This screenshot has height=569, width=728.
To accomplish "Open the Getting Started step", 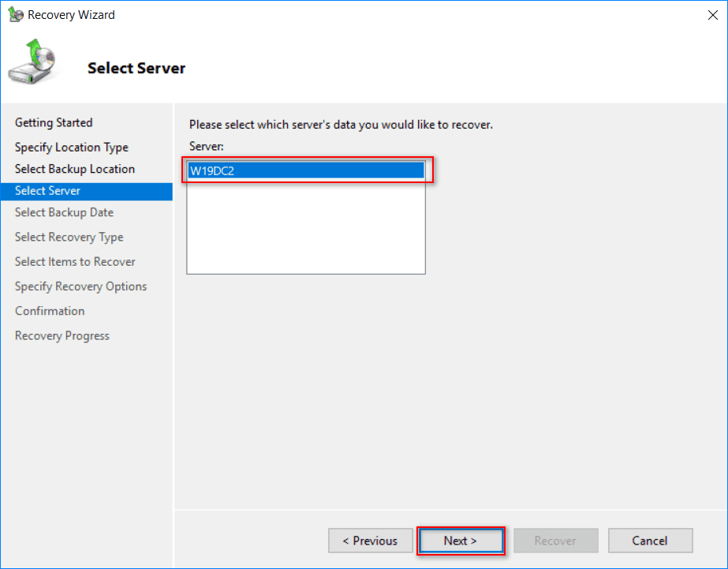I will pyautogui.click(x=54, y=122).
